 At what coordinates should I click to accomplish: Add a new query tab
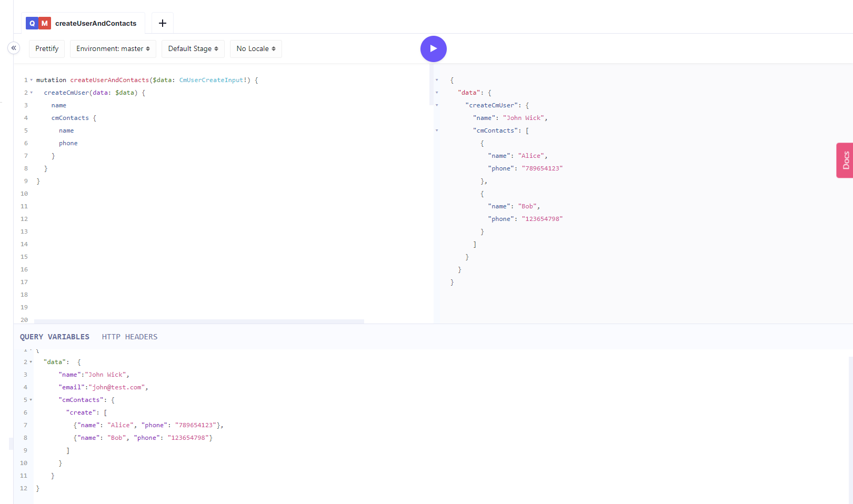pos(163,23)
